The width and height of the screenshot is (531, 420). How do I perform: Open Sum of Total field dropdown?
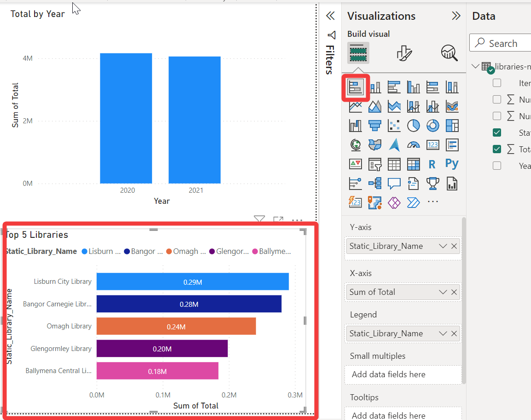tap(443, 292)
